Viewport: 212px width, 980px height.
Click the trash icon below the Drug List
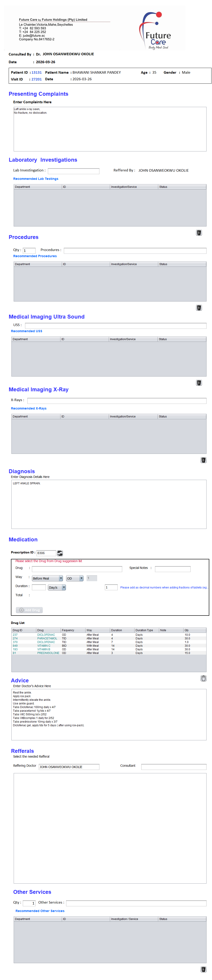coord(203,678)
